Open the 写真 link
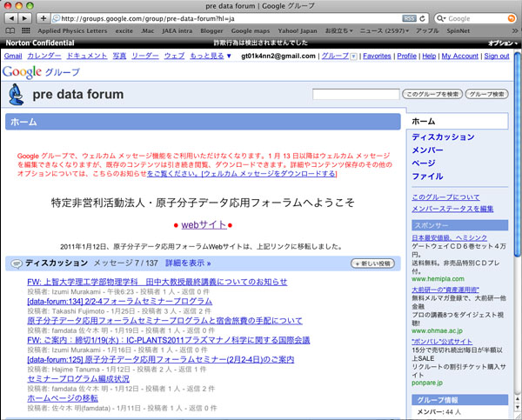The width and height of the screenshot is (522, 420). pos(119,56)
